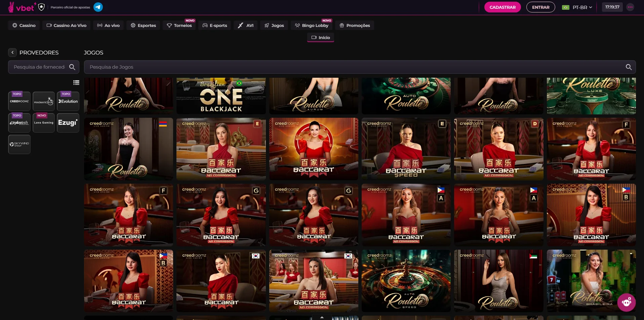This screenshot has height=320, width=644.
Task: Open creedroomz Roulette with UAE flag
Action: [498, 281]
